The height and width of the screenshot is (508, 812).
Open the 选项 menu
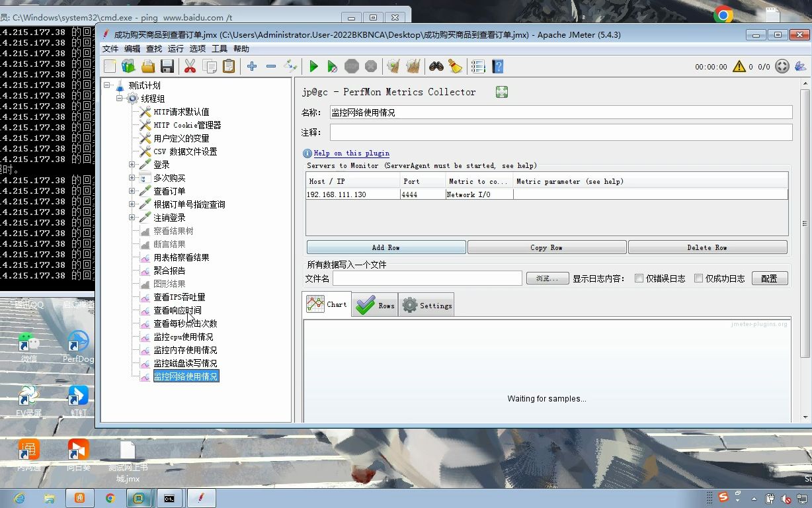pyautogui.click(x=198, y=49)
